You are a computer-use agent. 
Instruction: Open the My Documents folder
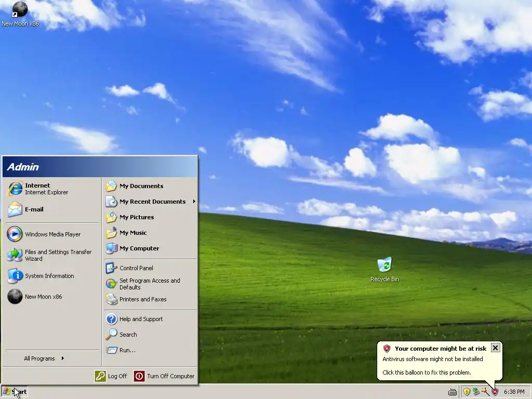(x=151, y=186)
